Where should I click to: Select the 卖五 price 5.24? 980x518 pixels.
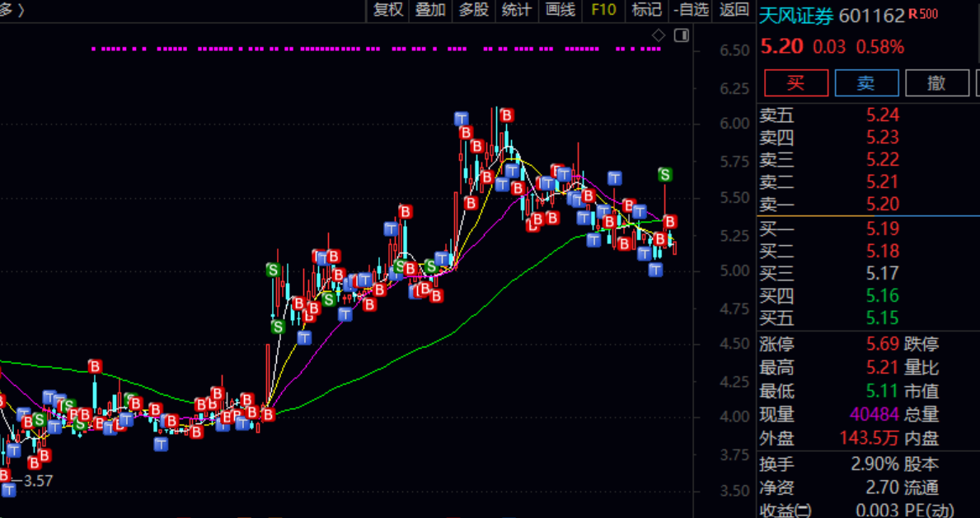tap(883, 115)
